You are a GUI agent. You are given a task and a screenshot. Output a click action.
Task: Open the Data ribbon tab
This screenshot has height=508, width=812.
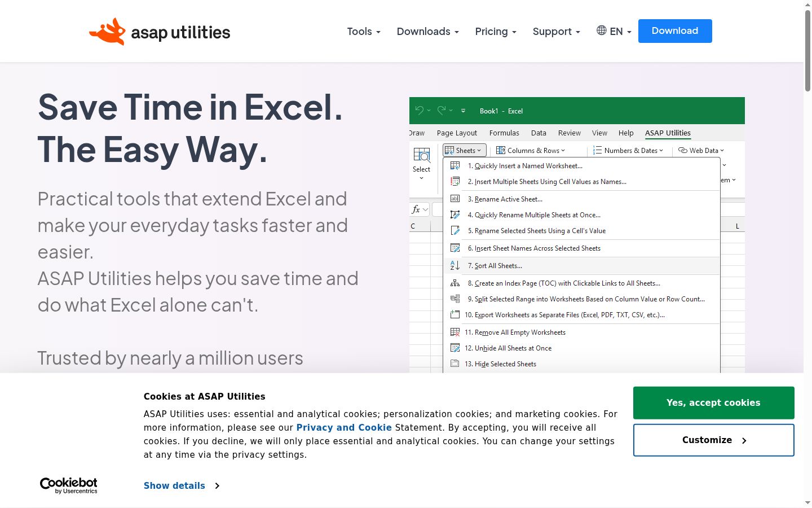click(539, 133)
